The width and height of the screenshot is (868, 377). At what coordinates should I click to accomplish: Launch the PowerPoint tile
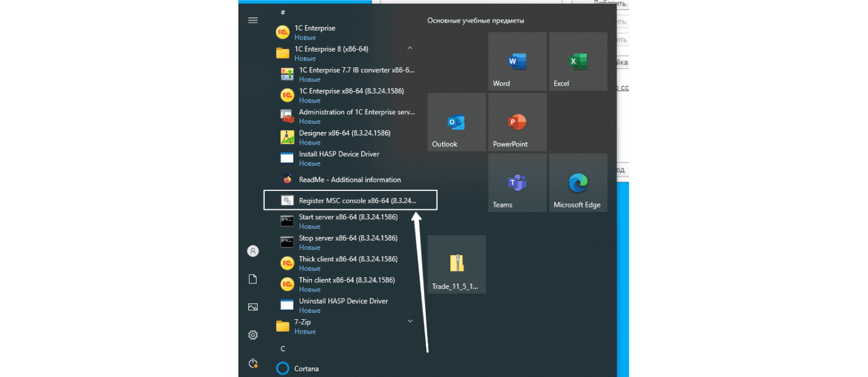[517, 122]
